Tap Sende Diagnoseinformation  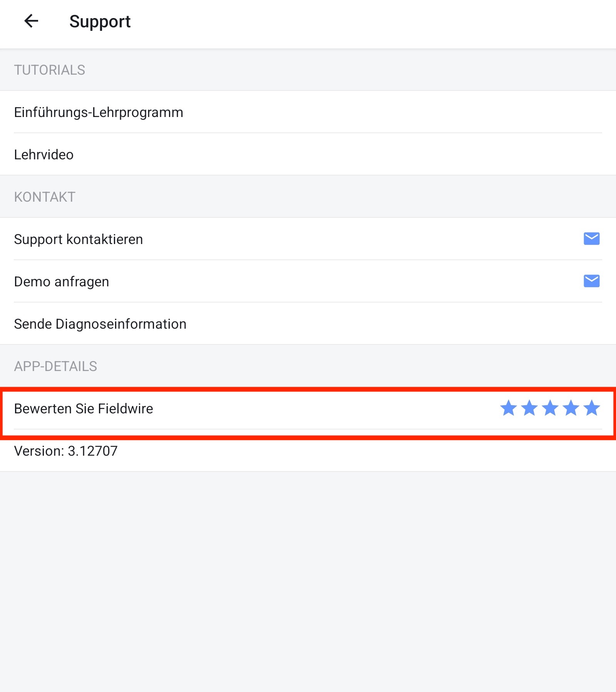coord(308,324)
